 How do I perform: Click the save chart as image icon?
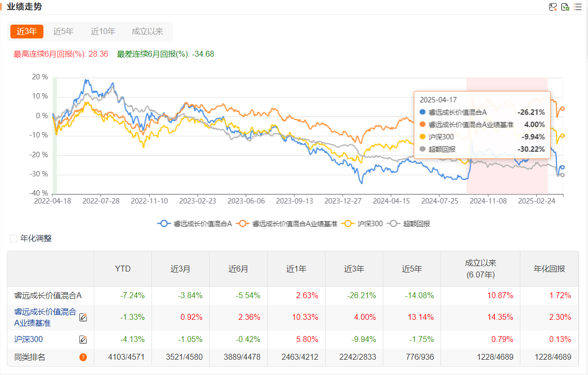coord(553,7)
